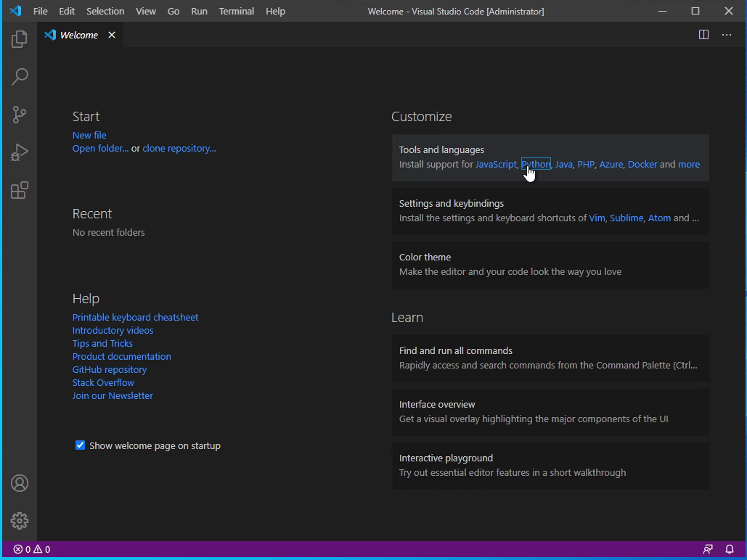Install Vim keybindings
The height and width of the screenshot is (560, 747).
click(597, 218)
